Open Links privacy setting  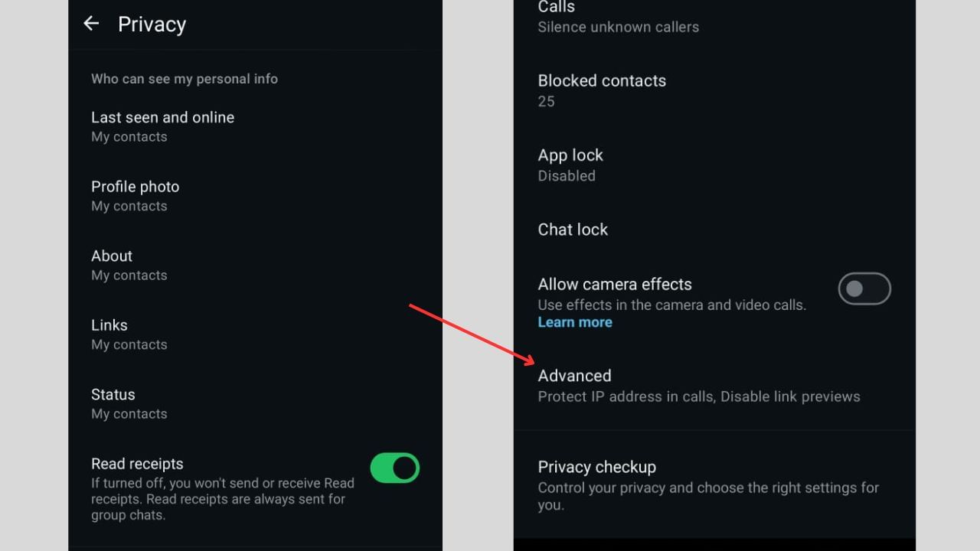[x=109, y=334]
